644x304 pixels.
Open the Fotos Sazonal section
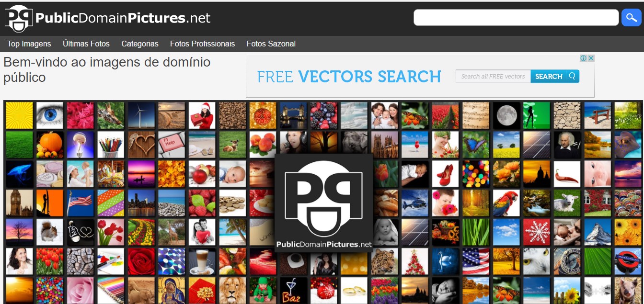[271, 44]
